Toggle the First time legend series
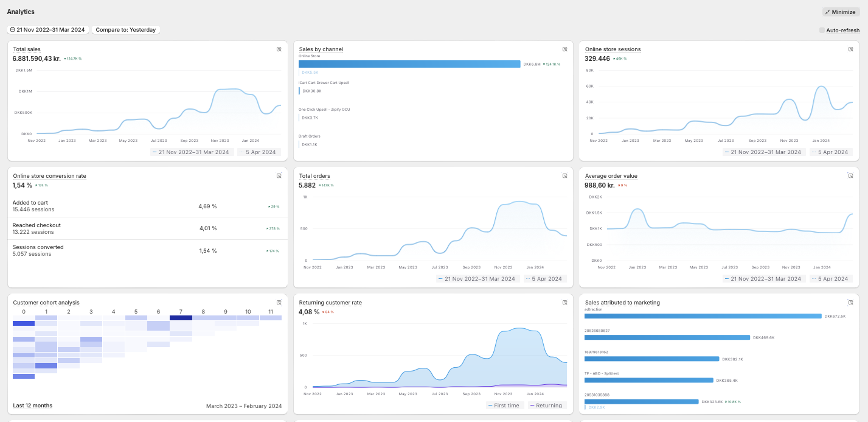Viewport: 868px width, 422px height. click(x=503, y=406)
